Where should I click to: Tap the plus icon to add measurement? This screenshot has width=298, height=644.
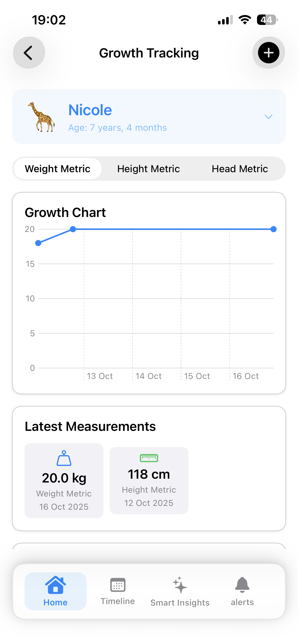(268, 53)
